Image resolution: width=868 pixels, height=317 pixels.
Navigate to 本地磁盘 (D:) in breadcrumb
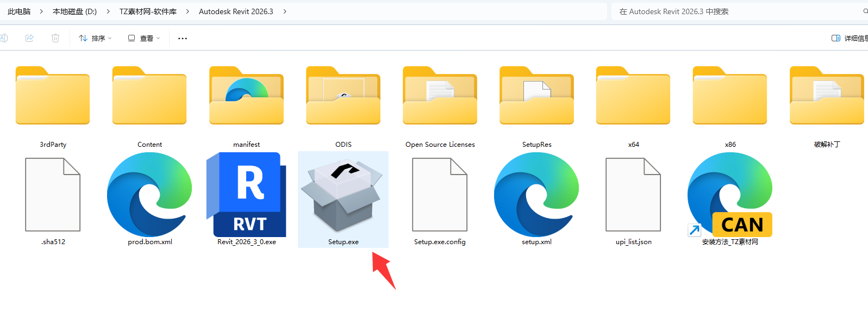coord(74,11)
